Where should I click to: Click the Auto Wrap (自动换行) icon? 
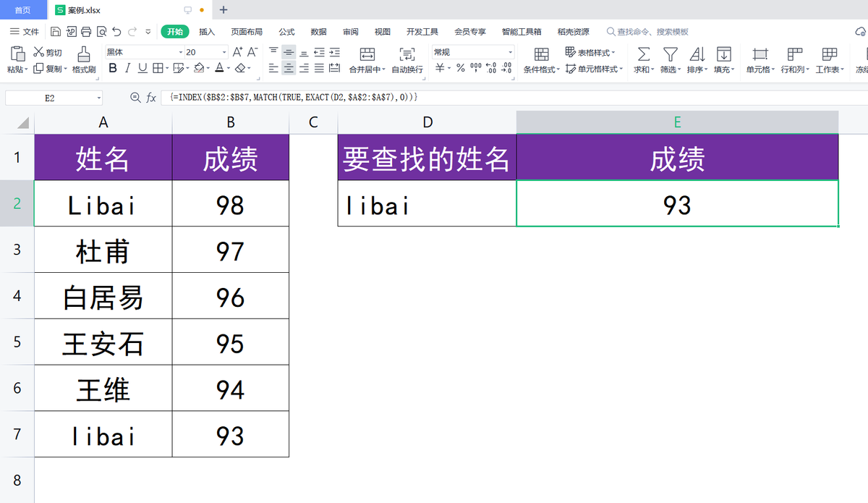pyautogui.click(x=407, y=54)
